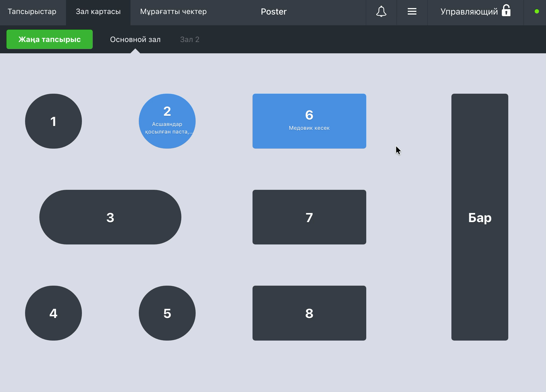Select the Бар counter
Screen dimensions: 546x392
pos(480,217)
